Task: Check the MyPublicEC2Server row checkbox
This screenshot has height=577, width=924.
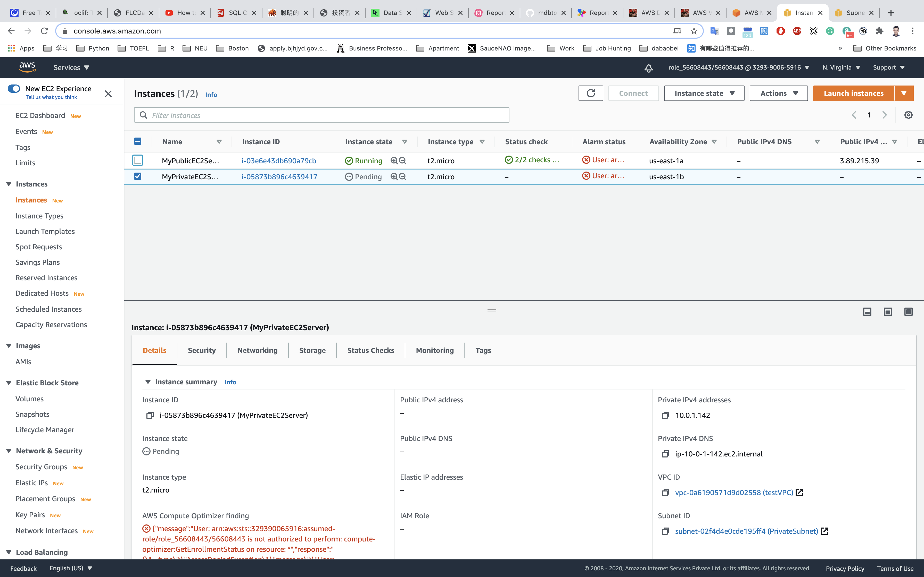Action: tap(138, 160)
